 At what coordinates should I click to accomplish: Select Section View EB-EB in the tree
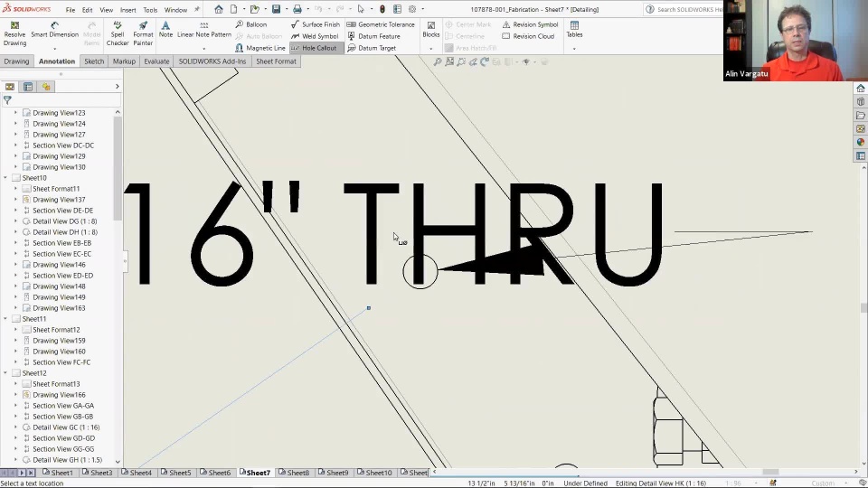pos(61,242)
